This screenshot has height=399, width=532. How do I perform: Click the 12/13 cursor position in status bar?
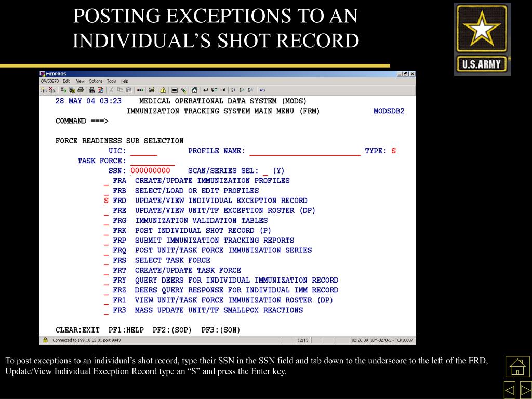tap(303, 340)
